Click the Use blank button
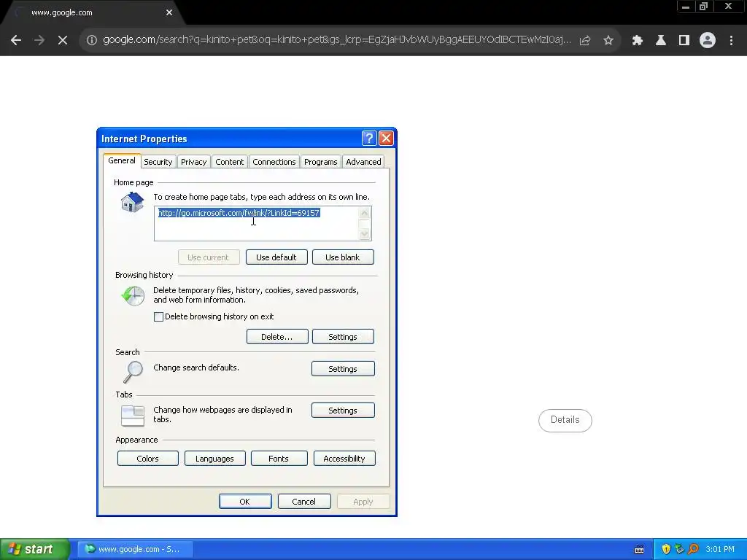The image size is (747, 560). click(x=343, y=257)
